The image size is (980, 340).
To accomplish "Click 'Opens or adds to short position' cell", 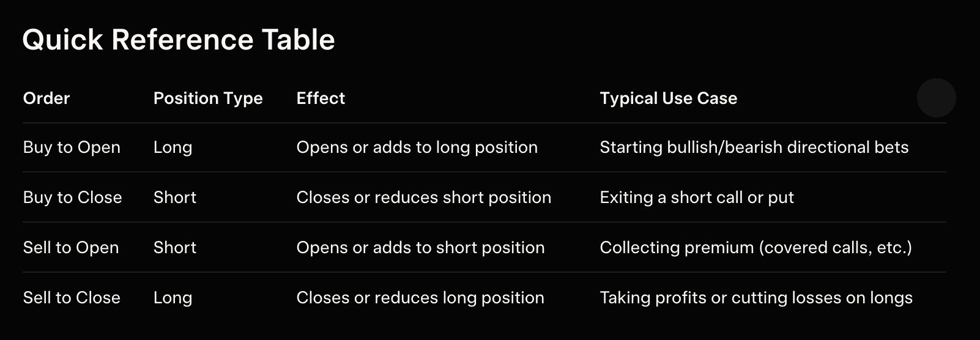I will [420, 248].
